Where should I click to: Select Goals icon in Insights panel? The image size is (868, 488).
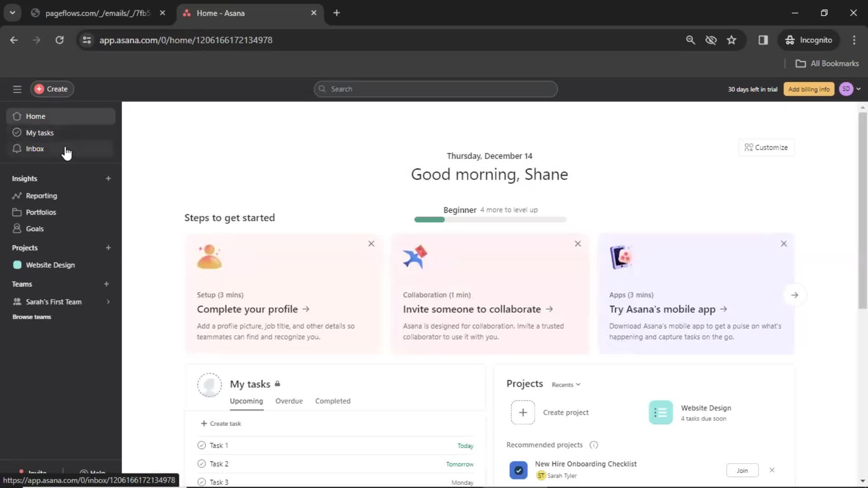(x=16, y=229)
